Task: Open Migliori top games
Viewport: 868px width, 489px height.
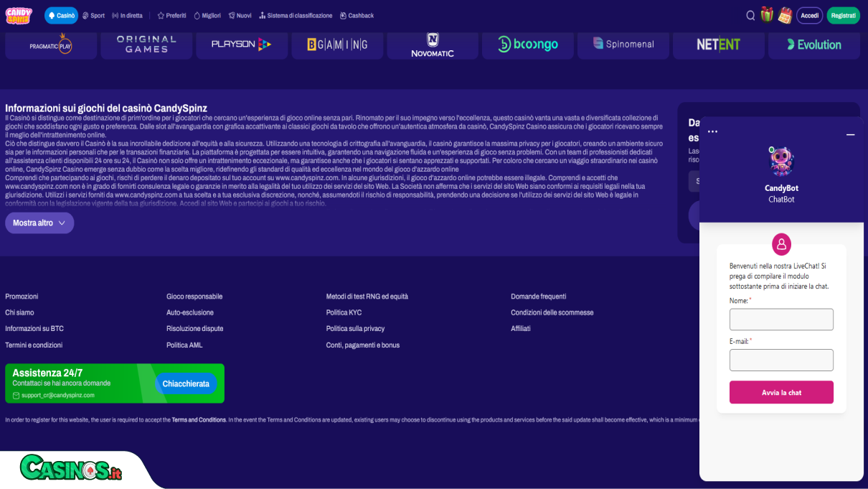Action: pyautogui.click(x=207, y=15)
